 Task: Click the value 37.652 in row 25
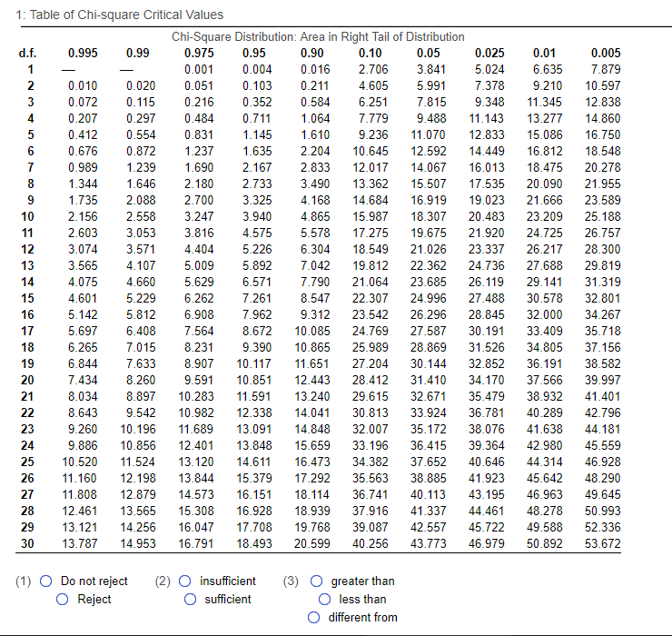pyautogui.click(x=428, y=462)
